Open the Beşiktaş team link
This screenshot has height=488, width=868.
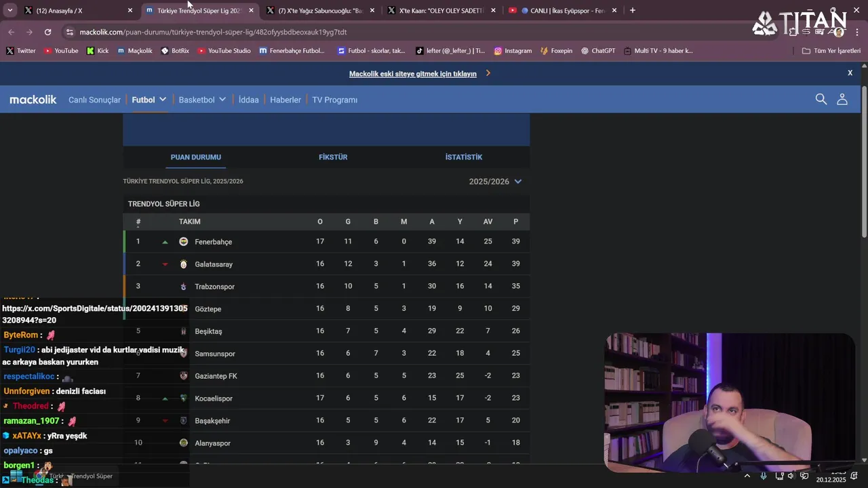tap(208, 331)
